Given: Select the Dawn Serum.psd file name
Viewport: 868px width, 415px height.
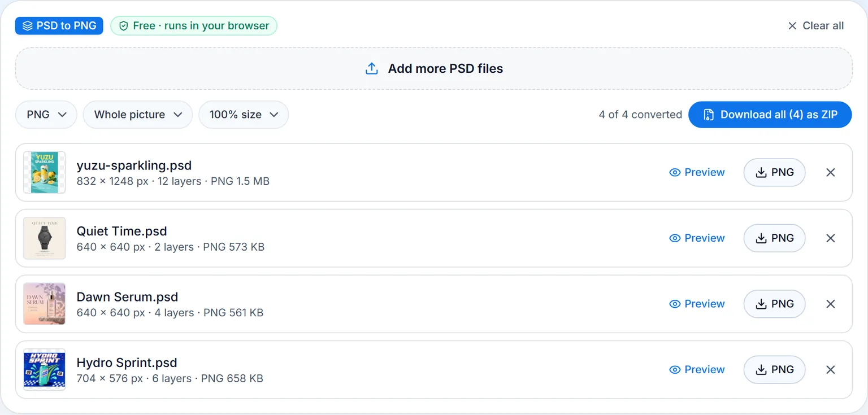Looking at the screenshot, I should pos(127,297).
